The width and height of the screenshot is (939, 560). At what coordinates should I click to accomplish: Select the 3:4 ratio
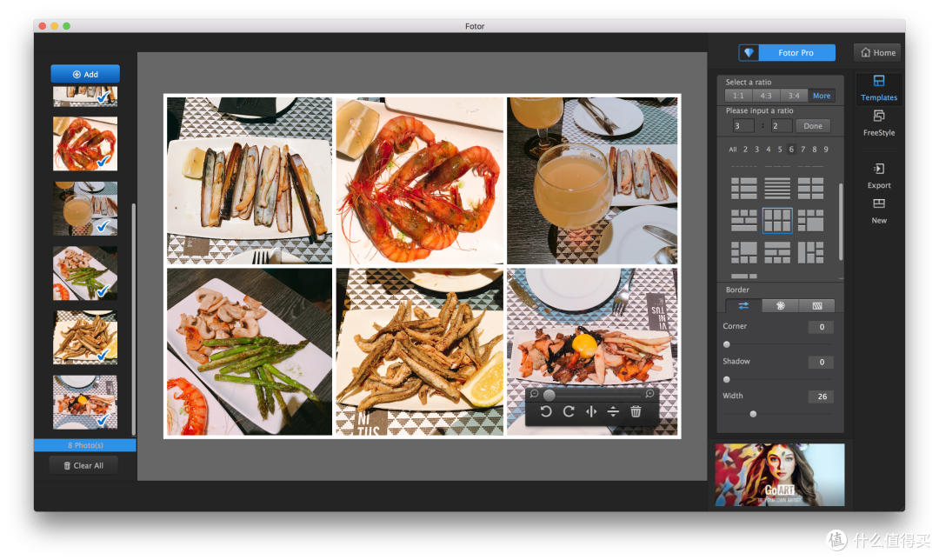pos(794,96)
